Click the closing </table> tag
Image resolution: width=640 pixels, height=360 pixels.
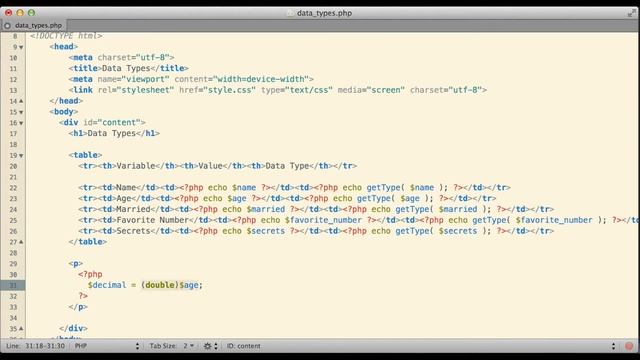click(88, 242)
